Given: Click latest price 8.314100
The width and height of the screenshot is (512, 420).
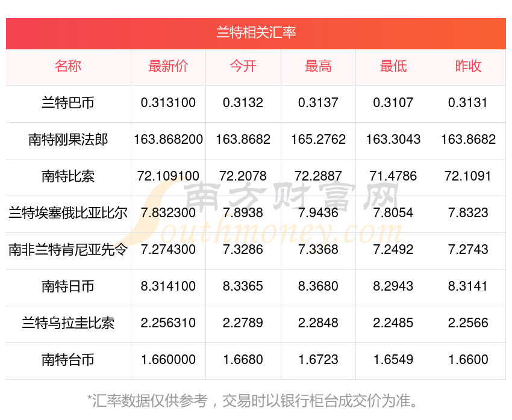Looking at the screenshot, I should click(x=168, y=286).
